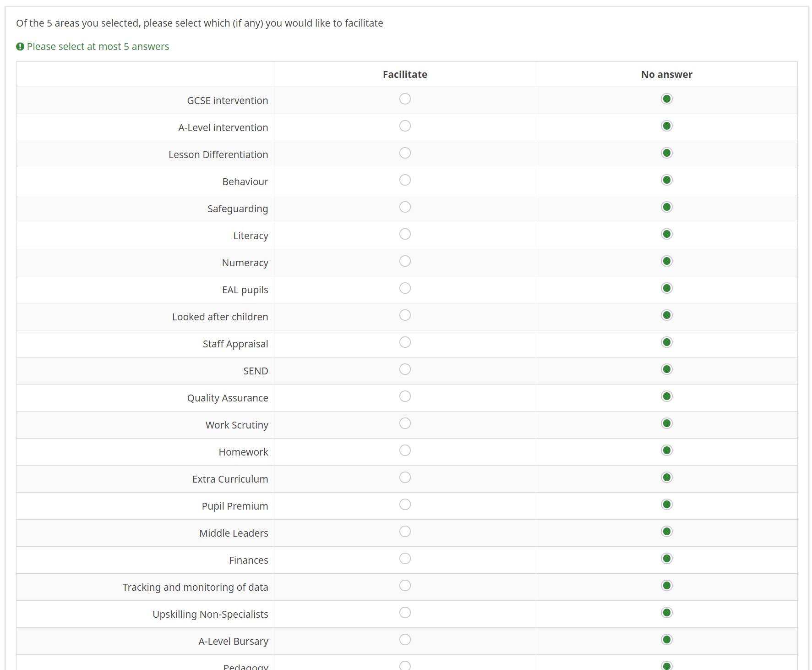
Task: Choose Facilitate for Work Scrutiny
Action: point(405,423)
